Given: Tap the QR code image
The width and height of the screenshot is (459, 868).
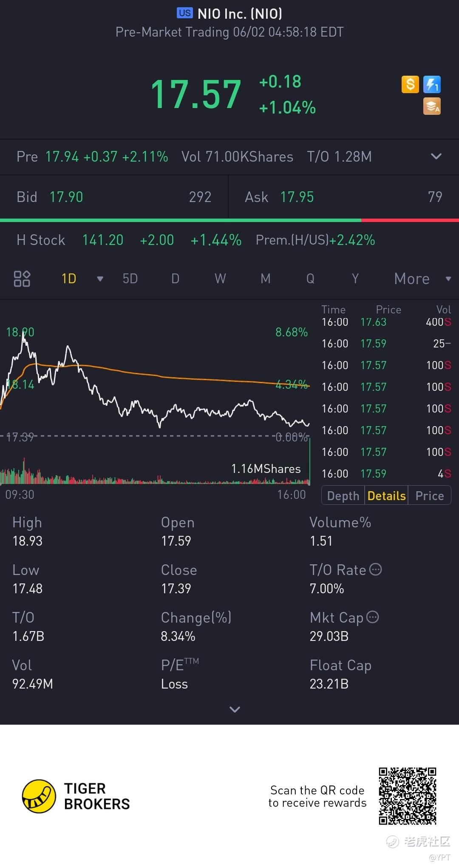Looking at the screenshot, I should 408,796.
